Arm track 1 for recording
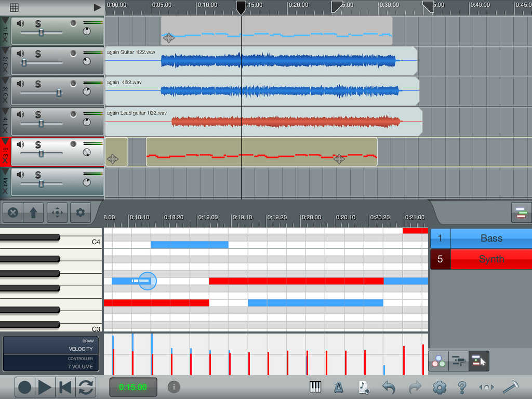532x399 pixels. pos(73,23)
